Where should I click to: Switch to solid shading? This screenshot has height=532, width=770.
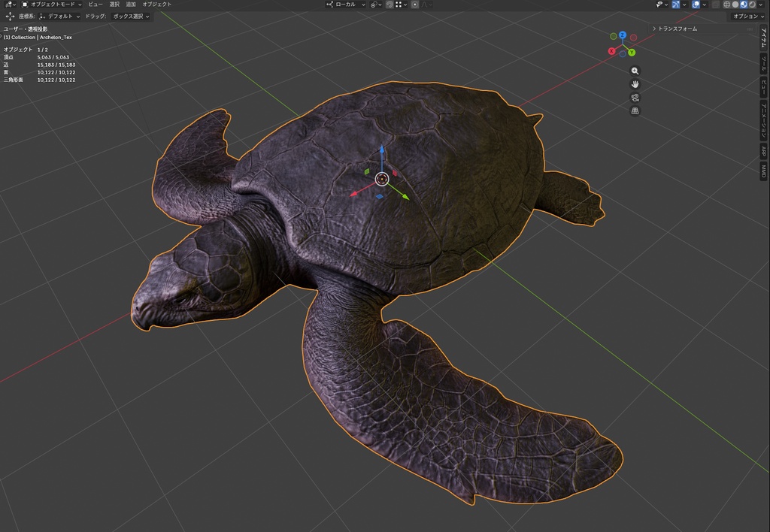[735, 5]
